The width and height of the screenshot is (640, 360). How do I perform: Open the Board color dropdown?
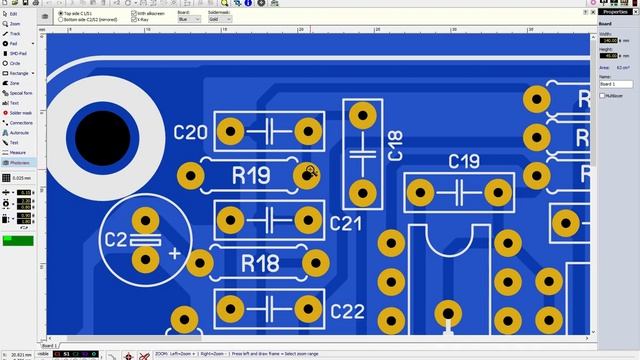pyautogui.click(x=189, y=19)
